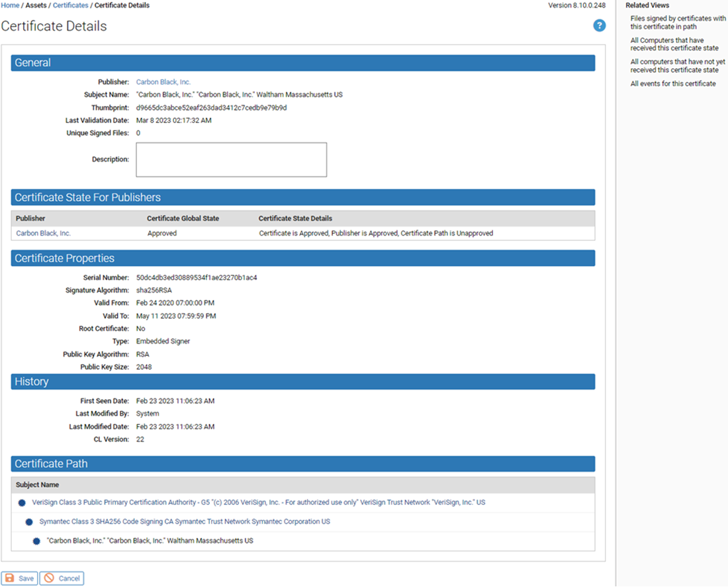Open the Certificates breadcrumb
The image size is (728, 587).
point(70,5)
